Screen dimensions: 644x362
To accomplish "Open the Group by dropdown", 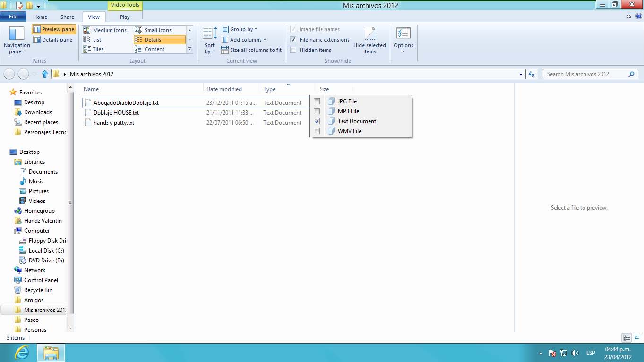I will pos(240,29).
